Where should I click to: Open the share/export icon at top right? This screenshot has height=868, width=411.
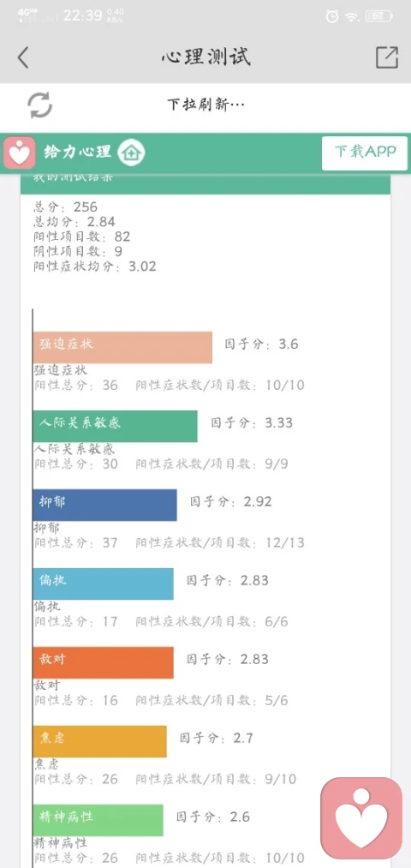pyautogui.click(x=387, y=57)
